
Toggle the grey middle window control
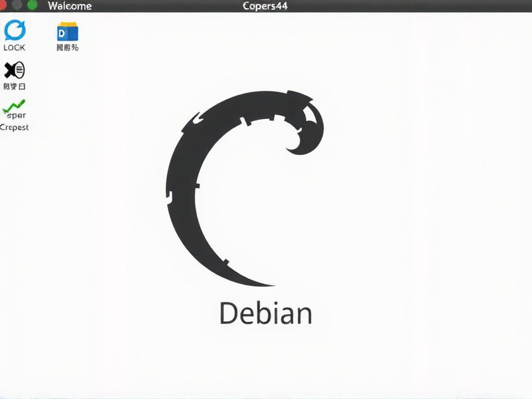pos(18,6)
